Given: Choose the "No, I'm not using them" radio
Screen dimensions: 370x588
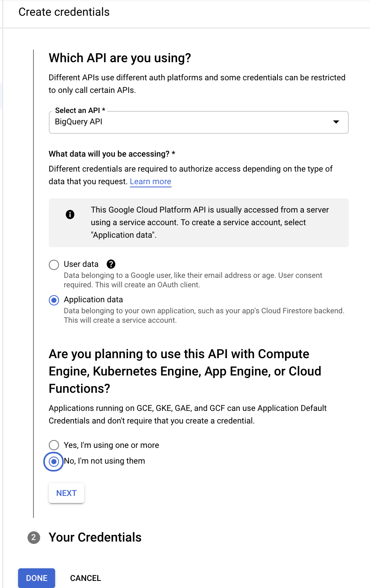Looking at the screenshot, I should [54, 461].
